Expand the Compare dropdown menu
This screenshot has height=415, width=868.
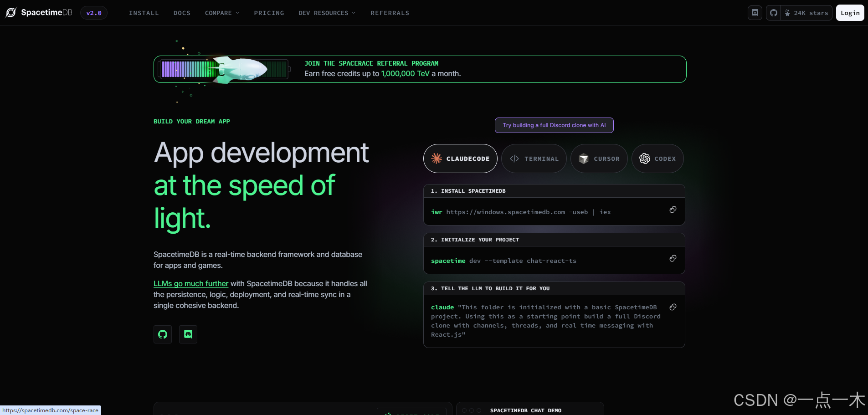(x=222, y=13)
